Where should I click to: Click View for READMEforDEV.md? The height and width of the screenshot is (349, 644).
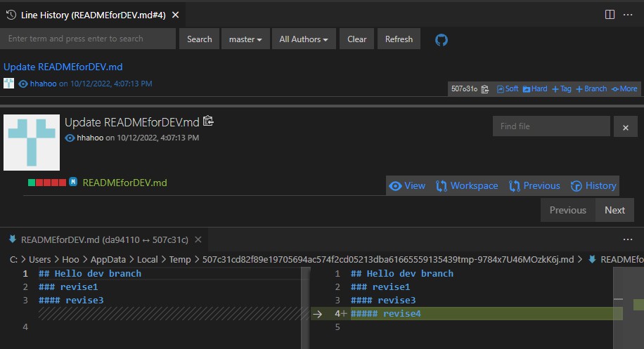click(407, 186)
